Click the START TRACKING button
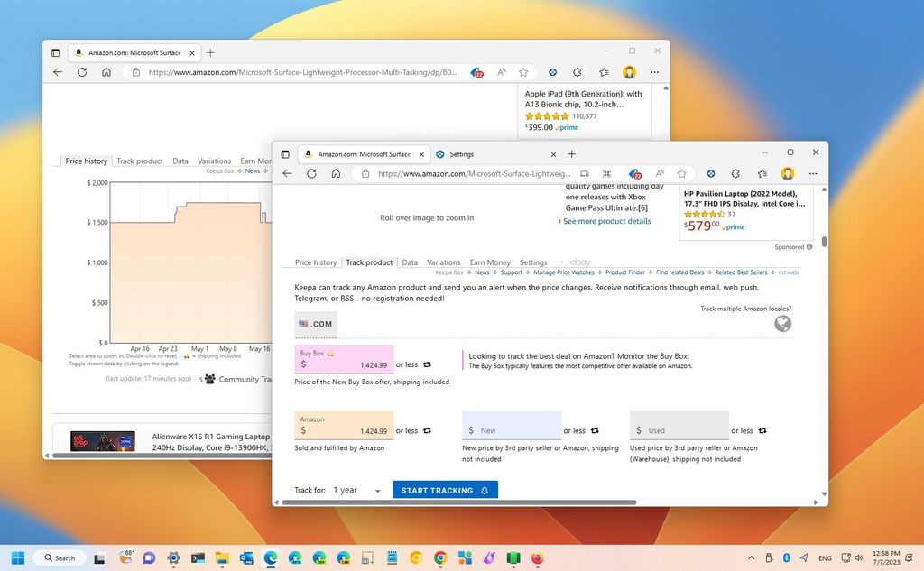The height and width of the screenshot is (571, 924). coord(446,491)
